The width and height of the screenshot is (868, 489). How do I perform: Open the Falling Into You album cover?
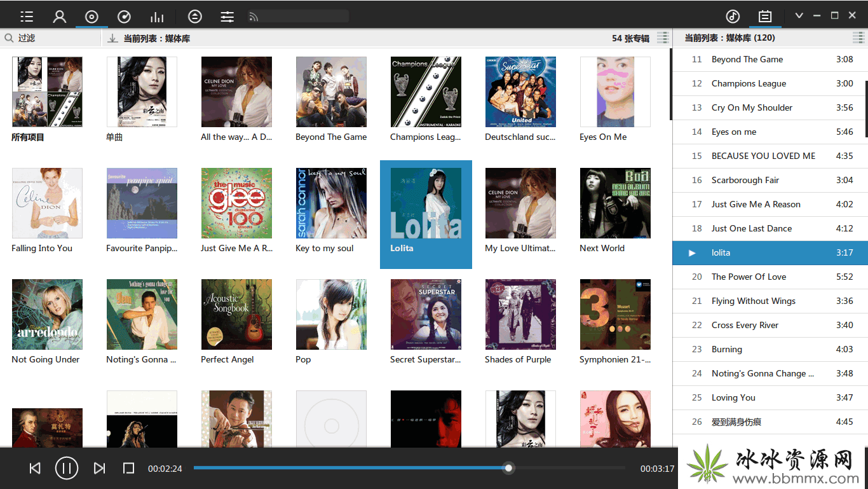[47, 203]
